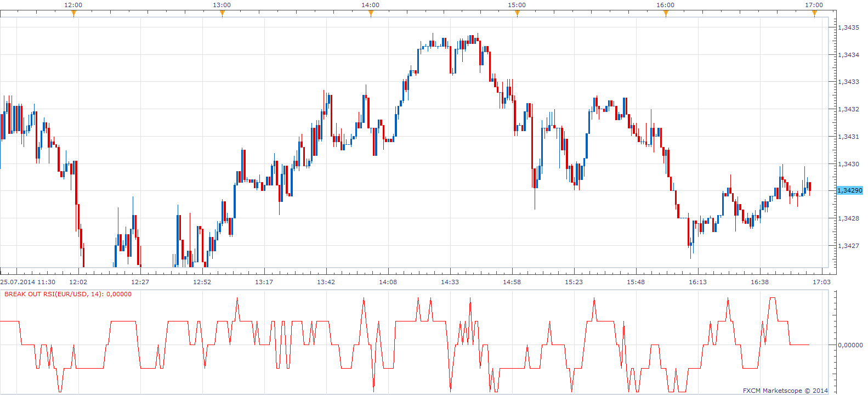
Task: Click the orange marker under 12:00
Action: pyautogui.click(x=73, y=14)
